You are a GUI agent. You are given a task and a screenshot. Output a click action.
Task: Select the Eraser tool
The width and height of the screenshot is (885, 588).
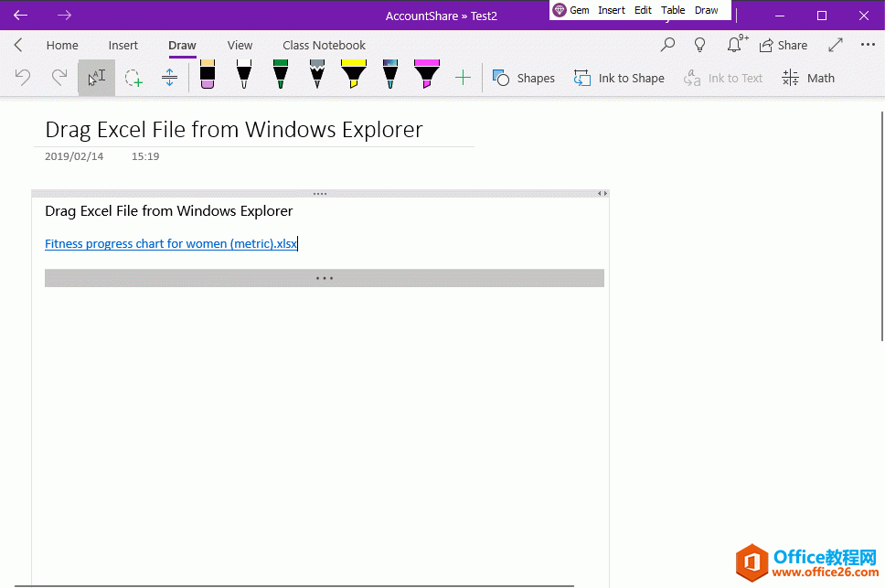[208, 74]
